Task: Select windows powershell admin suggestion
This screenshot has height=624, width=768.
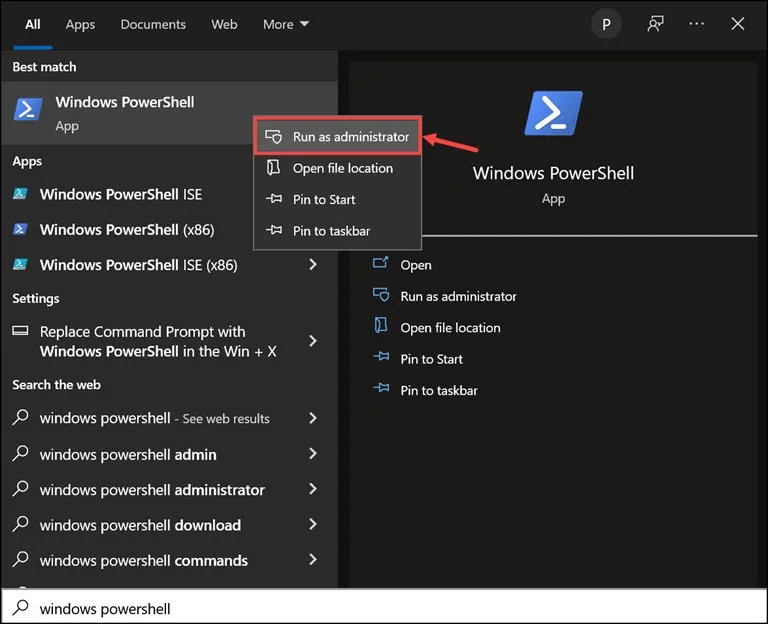Action: (x=169, y=455)
